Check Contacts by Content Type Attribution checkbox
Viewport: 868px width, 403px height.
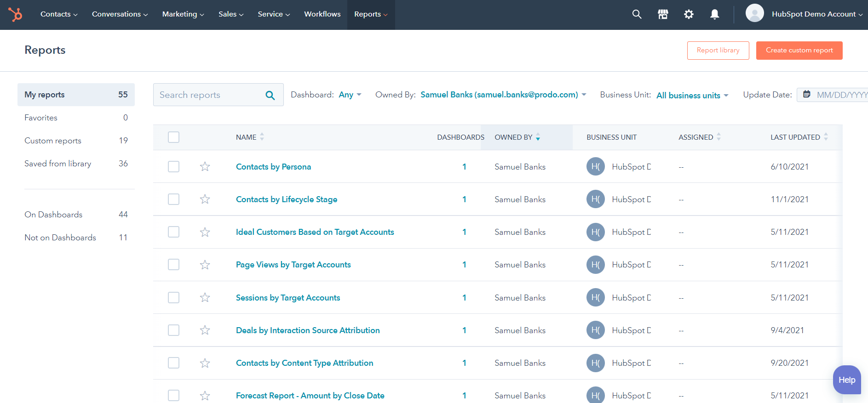point(173,363)
